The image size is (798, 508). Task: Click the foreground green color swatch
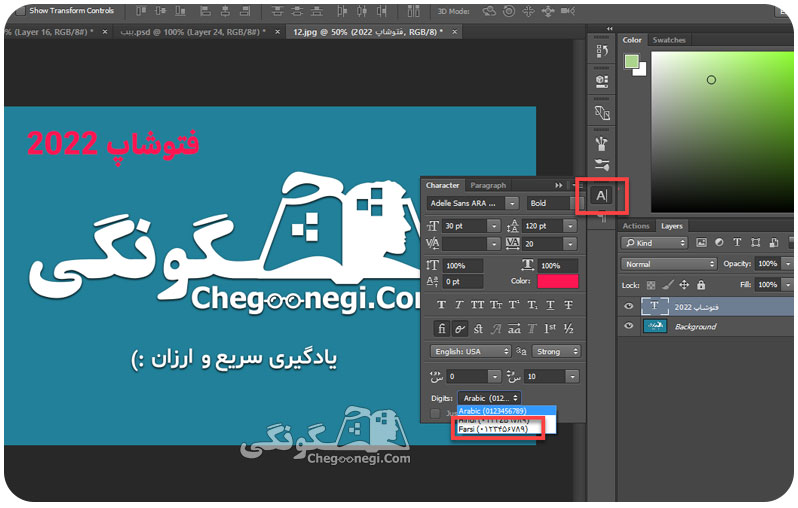coord(632,62)
